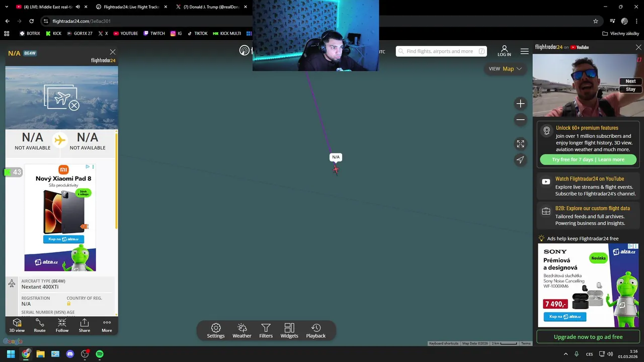The image size is (644, 362).
Task: Open flight Filters
Action: tap(266, 331)
